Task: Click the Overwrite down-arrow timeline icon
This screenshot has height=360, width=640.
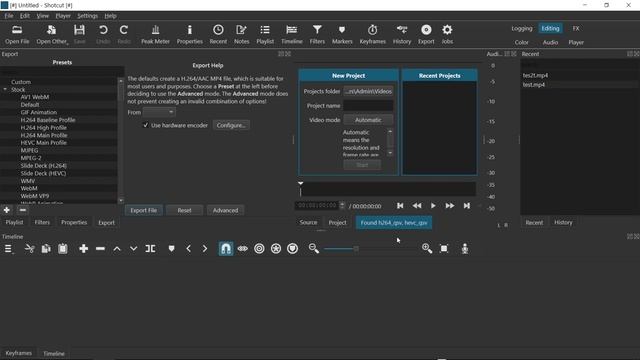Action: pyautogui.click(x=133, y=249)
